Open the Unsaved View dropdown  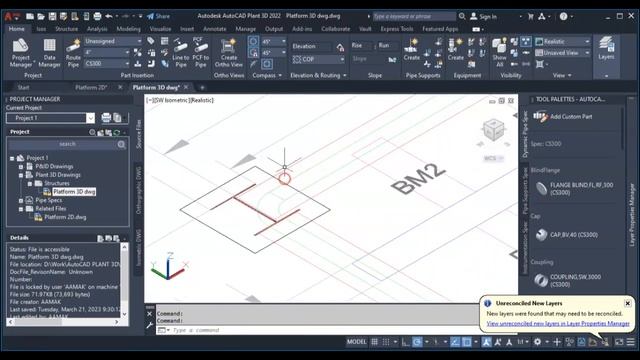pyautogui.click(x=563, y=53)
